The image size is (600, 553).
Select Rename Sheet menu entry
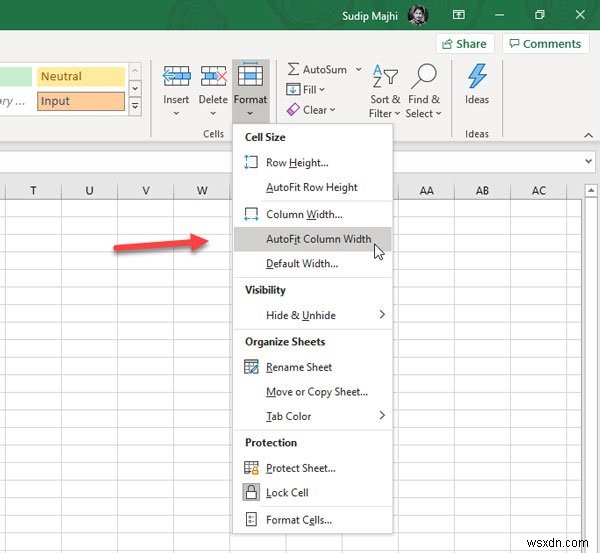click(x=313, y=367)
